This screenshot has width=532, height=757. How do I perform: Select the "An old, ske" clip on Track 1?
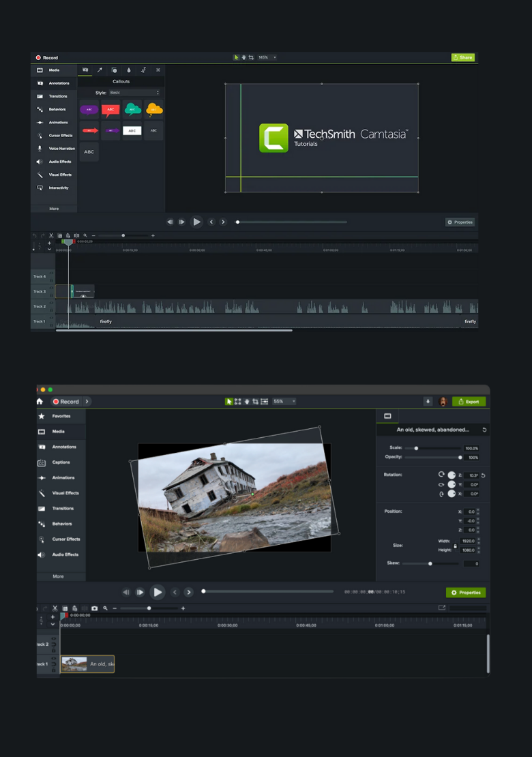87,664
